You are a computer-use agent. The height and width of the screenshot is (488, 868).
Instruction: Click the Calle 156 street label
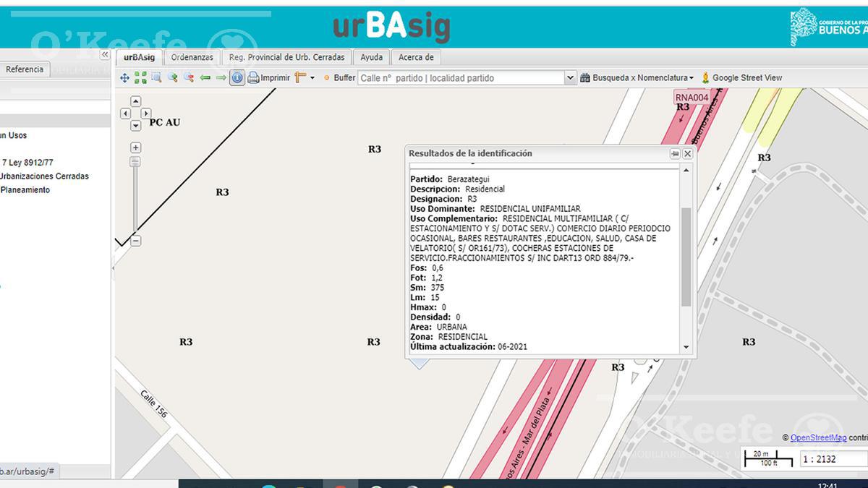154,405
